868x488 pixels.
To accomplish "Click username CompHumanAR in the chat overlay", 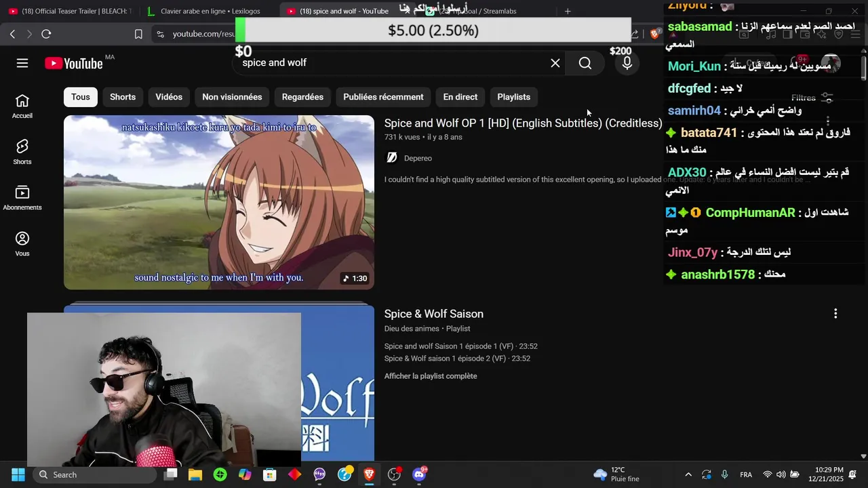I will (x=750, y=213).
